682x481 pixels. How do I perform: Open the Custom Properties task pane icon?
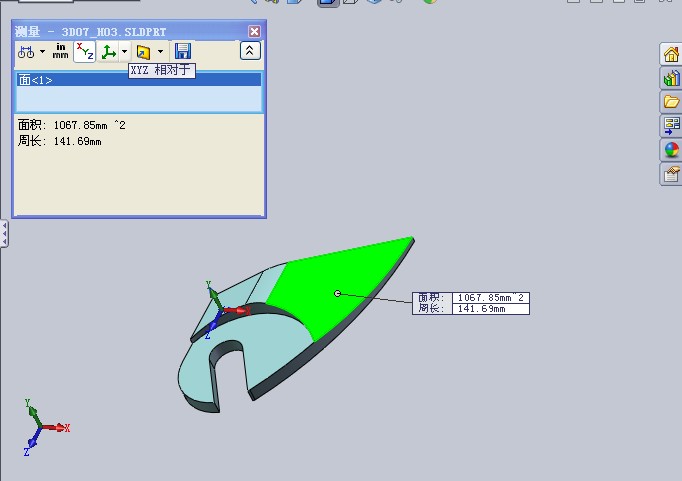pos(671,174)
